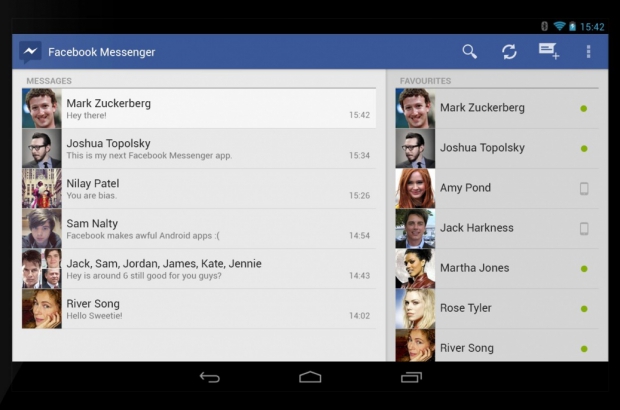Click the 15:42 timestamp on Mark's message

[359, 115]
